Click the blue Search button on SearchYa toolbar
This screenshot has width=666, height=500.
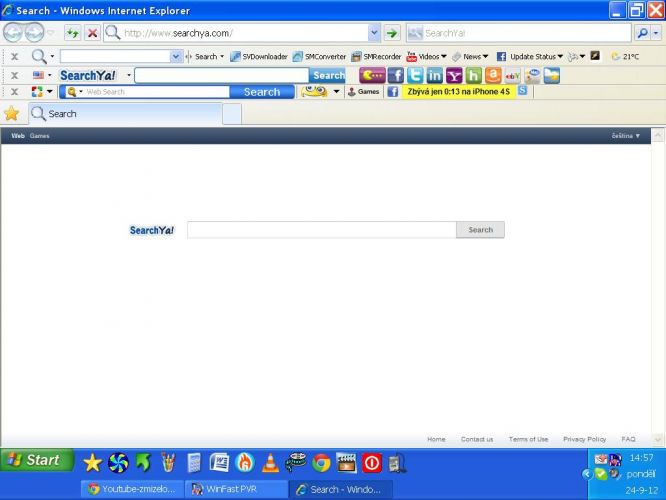327,76
